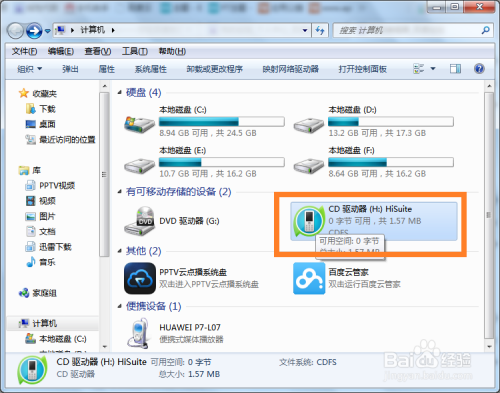This screenshot has height=393, width=500.
Task: Click the refresh button beside address bar
Action: (320, 31)
